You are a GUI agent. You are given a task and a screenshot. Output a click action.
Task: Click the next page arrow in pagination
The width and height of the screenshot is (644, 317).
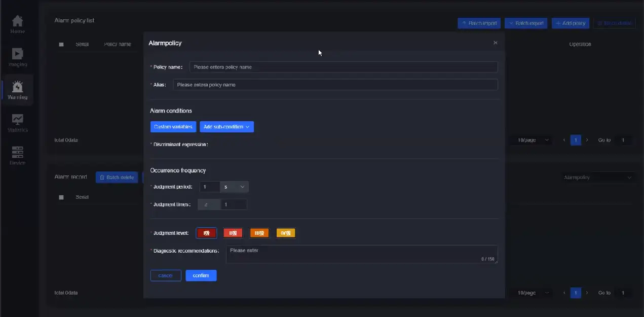point(586,139)
